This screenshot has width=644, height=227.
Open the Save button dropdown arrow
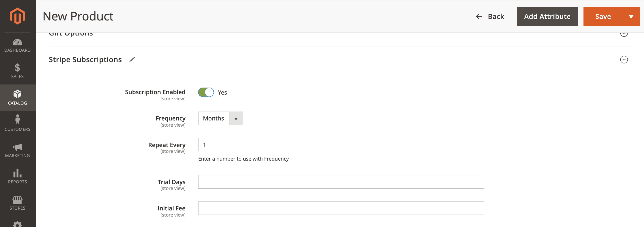point(631,17)
